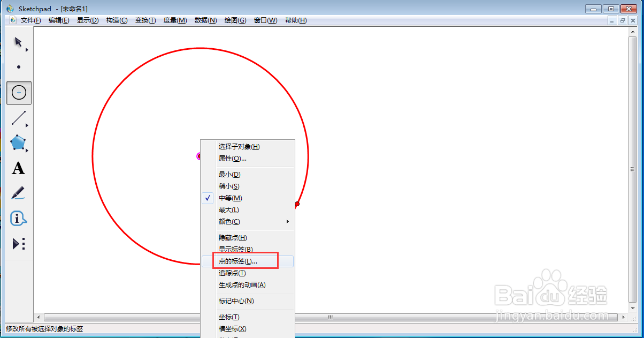Maximize the Sketchpad application window

(610, 9)
